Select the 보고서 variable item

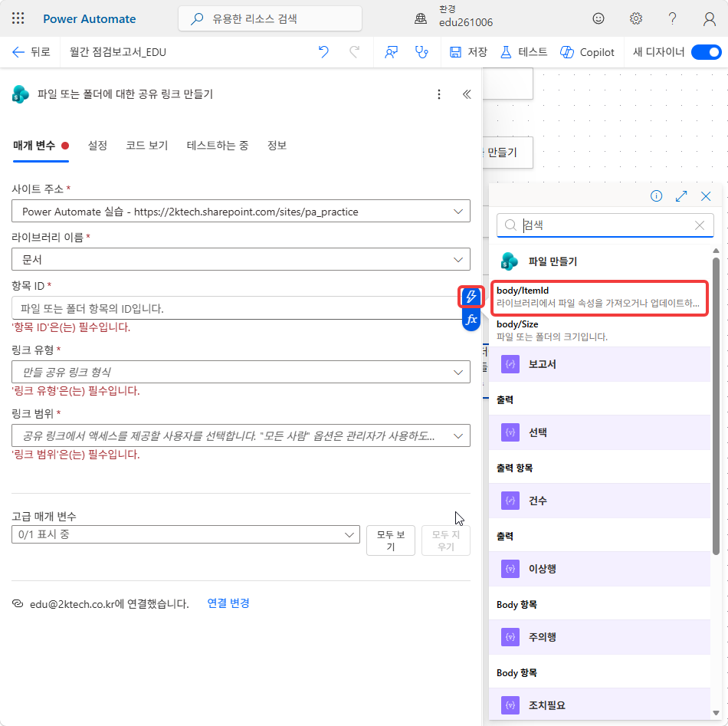point(600,364)
